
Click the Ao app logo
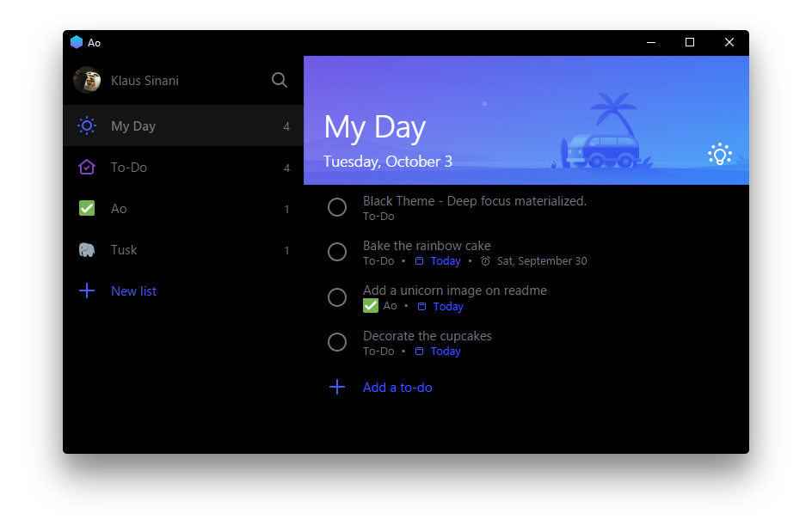76,41
